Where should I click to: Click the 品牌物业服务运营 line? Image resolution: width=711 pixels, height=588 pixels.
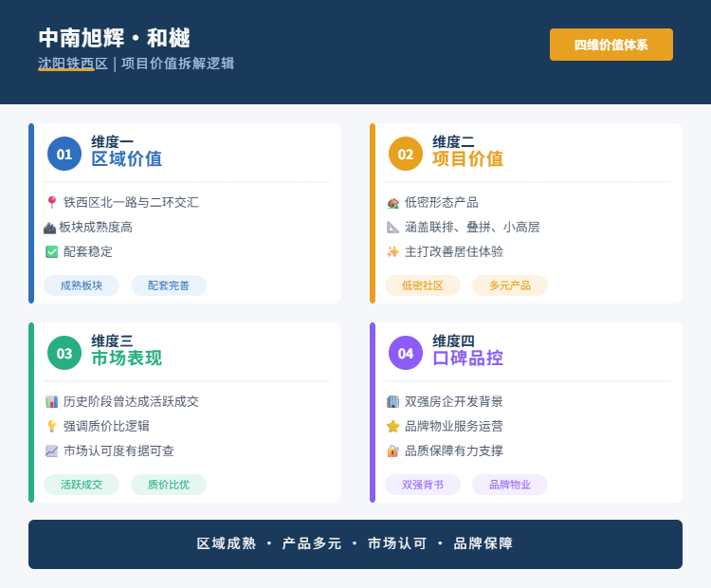pyautogui.click(x=454, y=426)
